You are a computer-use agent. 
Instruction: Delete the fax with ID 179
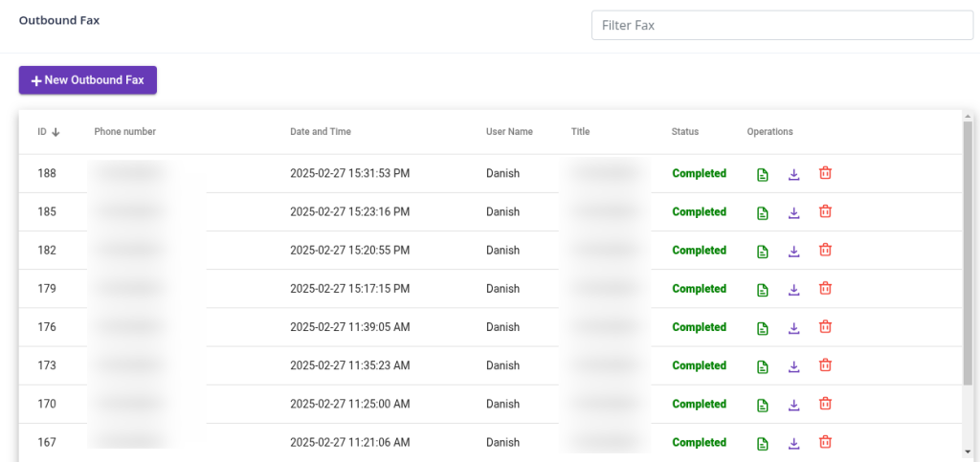[x=825, y=288]
